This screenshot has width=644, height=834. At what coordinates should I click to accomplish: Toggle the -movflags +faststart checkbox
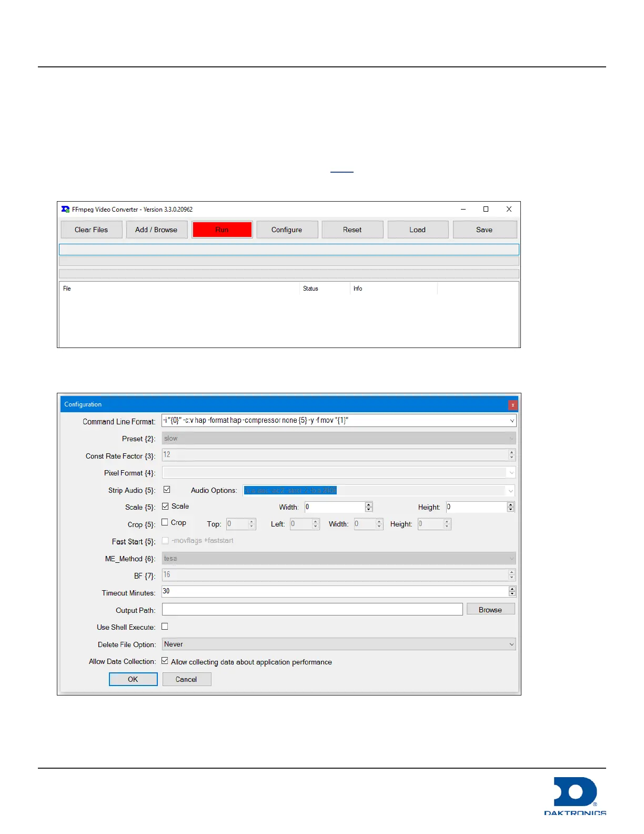(x=165, y=540)
